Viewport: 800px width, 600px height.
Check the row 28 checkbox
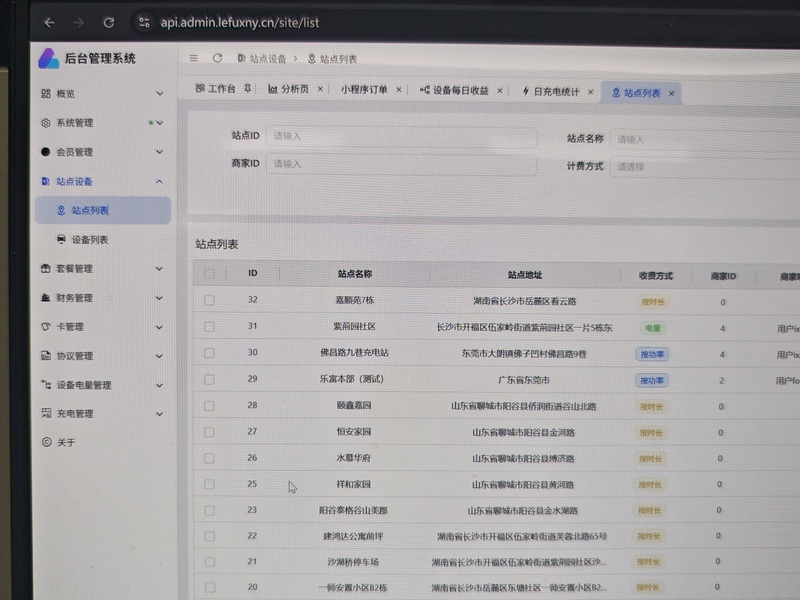click(209, 406)
